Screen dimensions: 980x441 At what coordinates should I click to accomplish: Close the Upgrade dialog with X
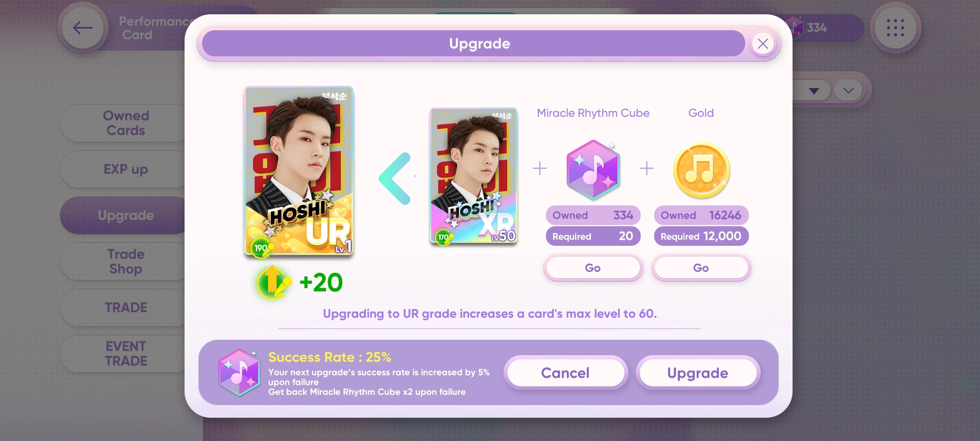coord(763,43)
